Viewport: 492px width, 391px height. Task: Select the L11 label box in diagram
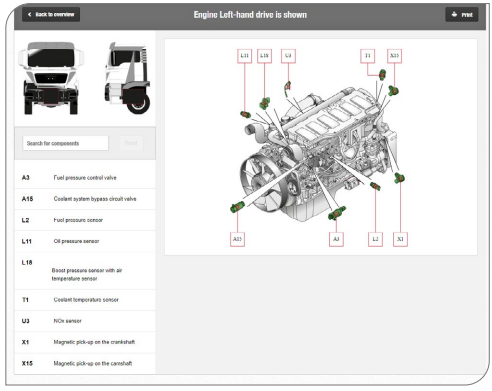(x=245, y=56)
